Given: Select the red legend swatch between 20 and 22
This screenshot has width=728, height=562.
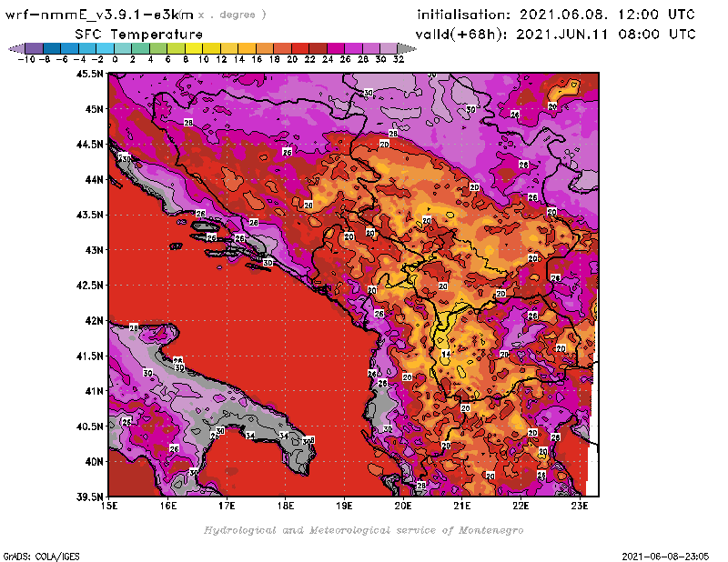Looking at the screenshot, I should tap(300, 48).
